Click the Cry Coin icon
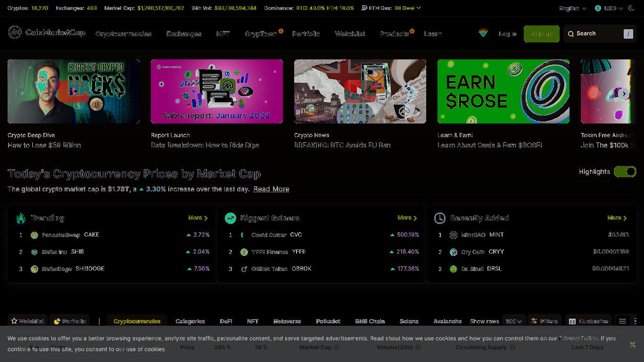The height and width of the screenshot is (362, 644). coord(454,252)
